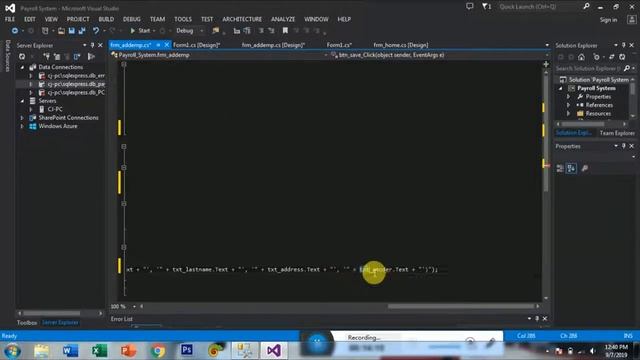The image size is (640, 360).
Task: Click the Start debugging button
Action: point(140,31)
